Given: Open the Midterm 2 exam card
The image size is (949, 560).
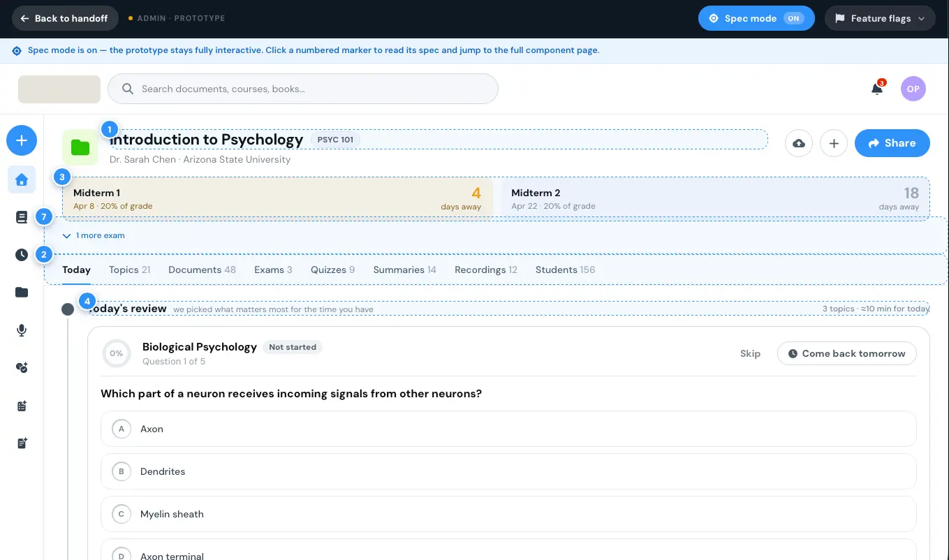Looking at the screenshot, I should pyautogui.click(x=716, y=198).
